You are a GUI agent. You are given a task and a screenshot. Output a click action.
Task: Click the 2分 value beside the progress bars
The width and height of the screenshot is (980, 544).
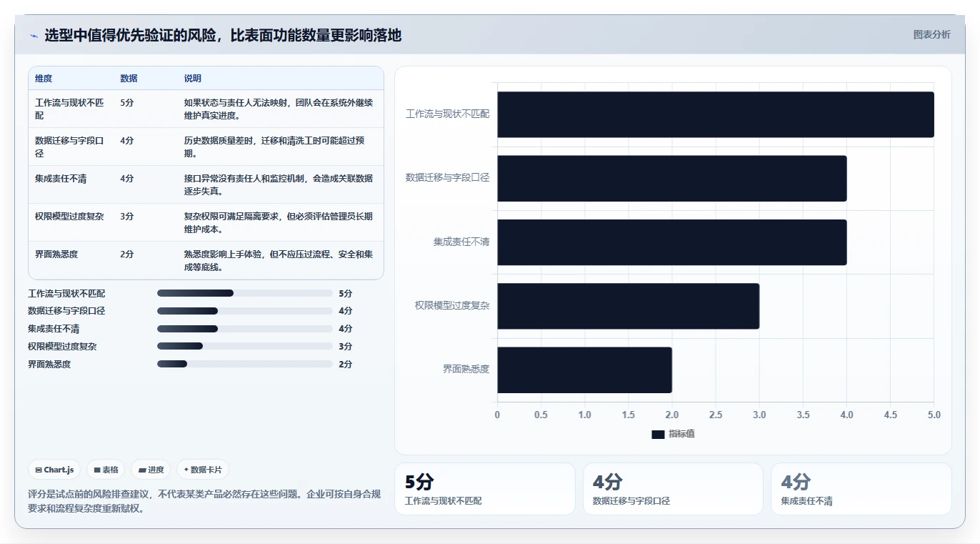click(345, 365)
